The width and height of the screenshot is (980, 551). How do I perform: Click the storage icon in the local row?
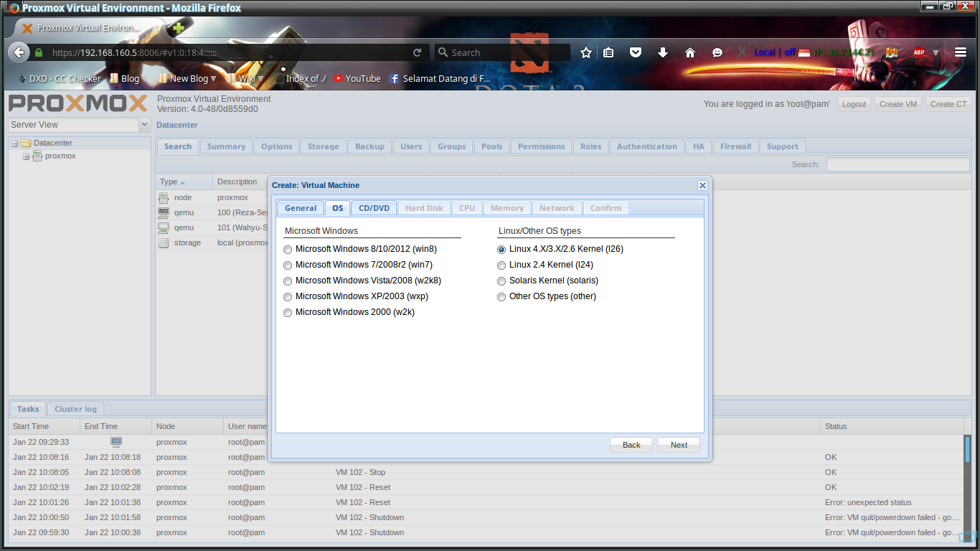click(x=164, y=242)
